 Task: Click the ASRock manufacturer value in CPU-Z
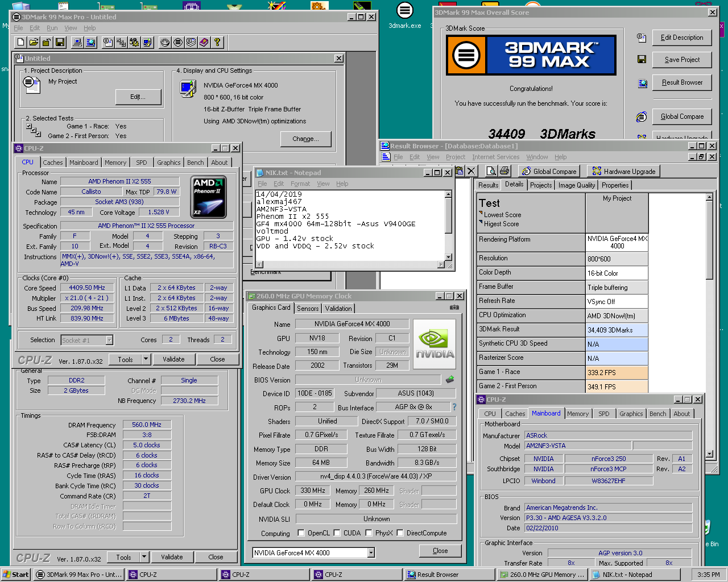[x=608, y=435]
